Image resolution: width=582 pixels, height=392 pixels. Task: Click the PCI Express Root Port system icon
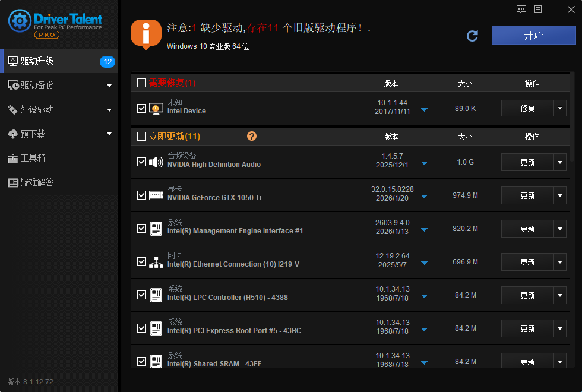[156, 328]
